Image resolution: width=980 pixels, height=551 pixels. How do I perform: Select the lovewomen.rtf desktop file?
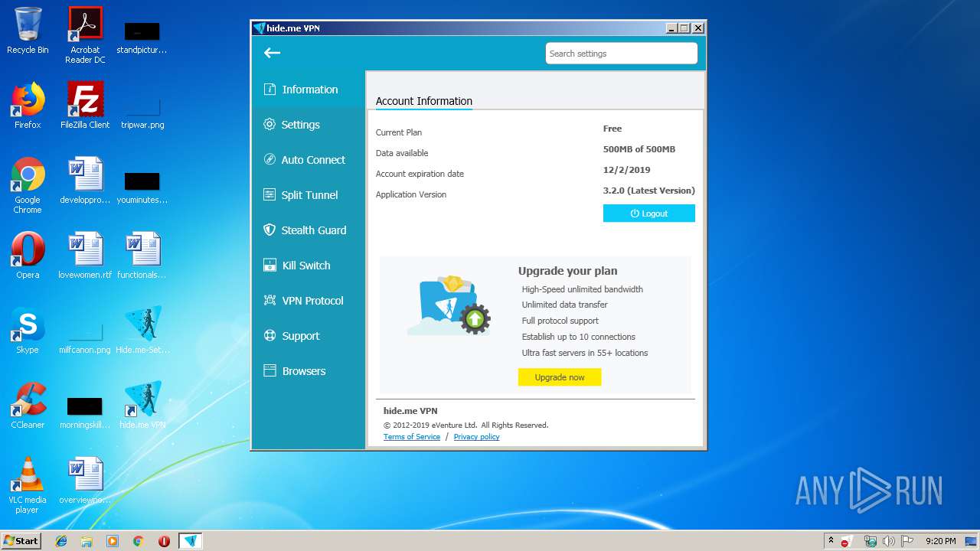click(x=85, y=256)
